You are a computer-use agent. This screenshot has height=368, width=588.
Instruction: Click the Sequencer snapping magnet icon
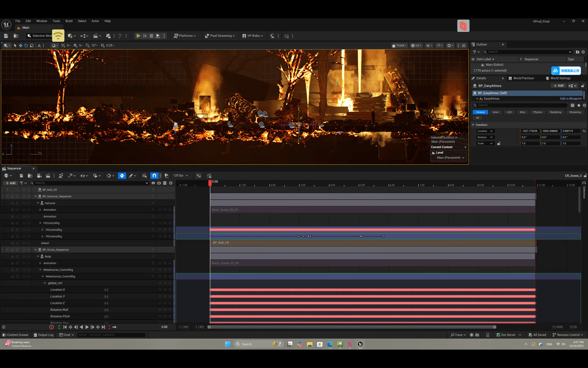(x=154, y=176)
